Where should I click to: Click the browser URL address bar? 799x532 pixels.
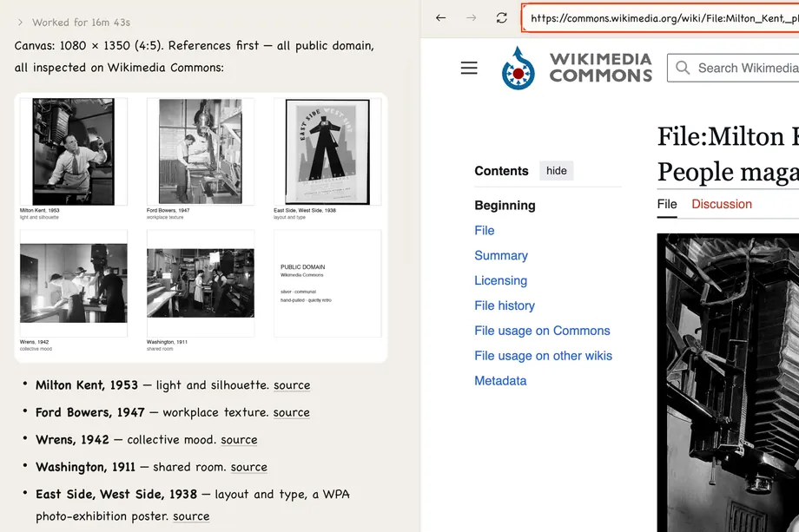click(x=660, y=18)
